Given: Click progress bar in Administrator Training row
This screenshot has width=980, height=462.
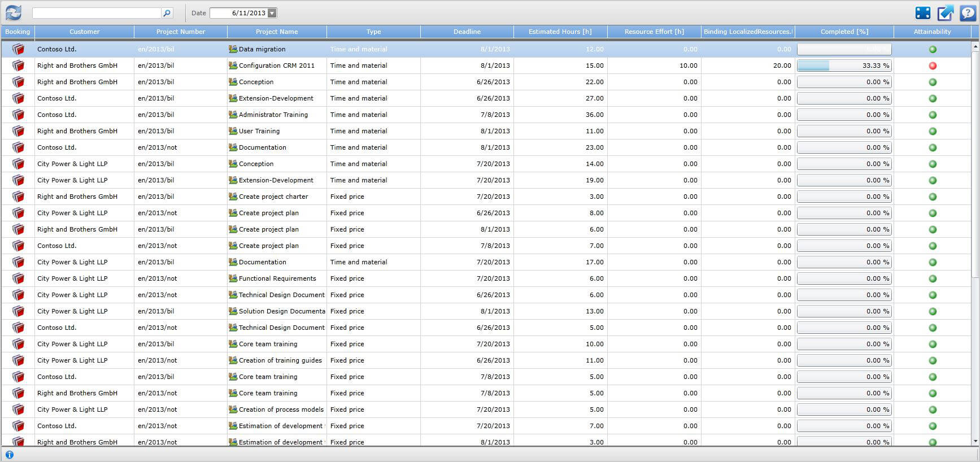Looking at the screenshot, I should 844,115.
